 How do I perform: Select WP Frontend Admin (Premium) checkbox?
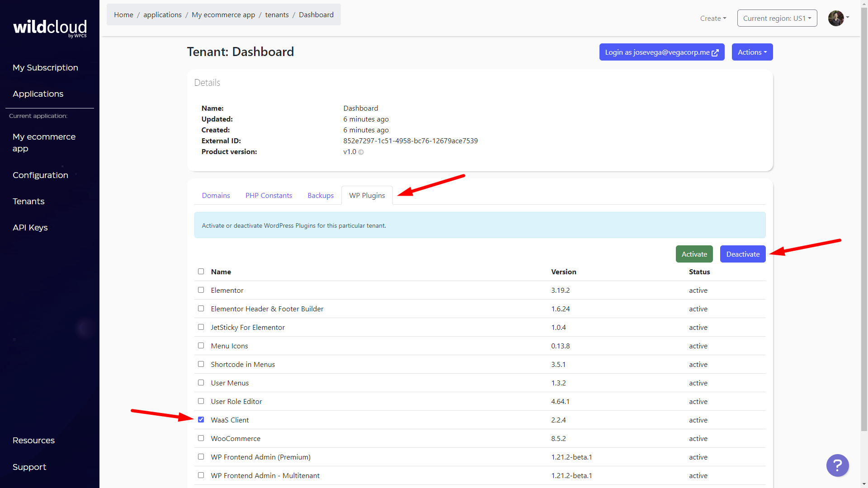click(x=201, y=457)
